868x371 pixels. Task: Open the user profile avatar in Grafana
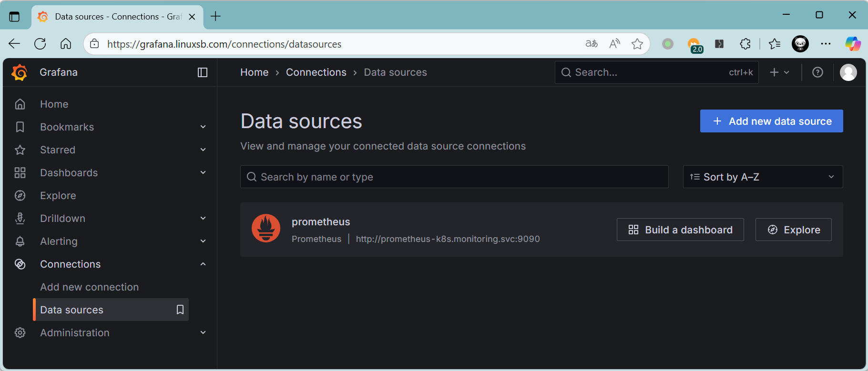pos(848,72)
